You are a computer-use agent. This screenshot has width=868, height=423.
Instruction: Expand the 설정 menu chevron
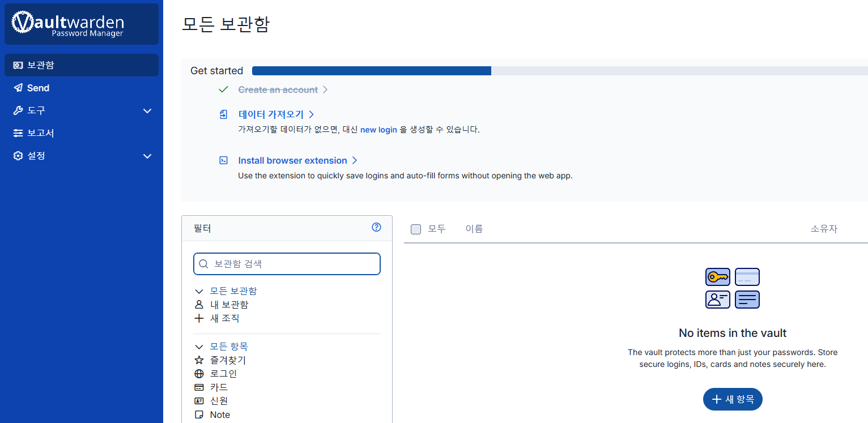pos(147,156)
